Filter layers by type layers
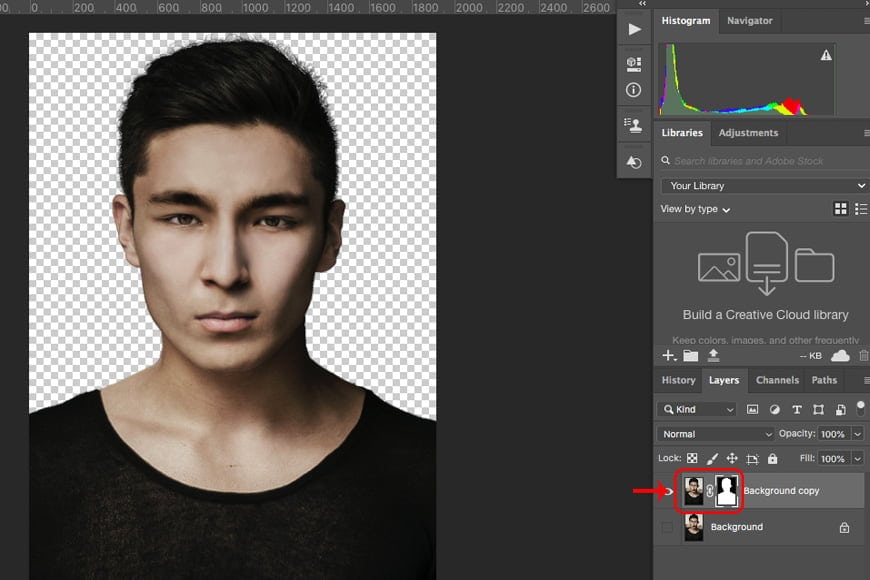Viewport: 870px width, 580px height. point(797,410)
